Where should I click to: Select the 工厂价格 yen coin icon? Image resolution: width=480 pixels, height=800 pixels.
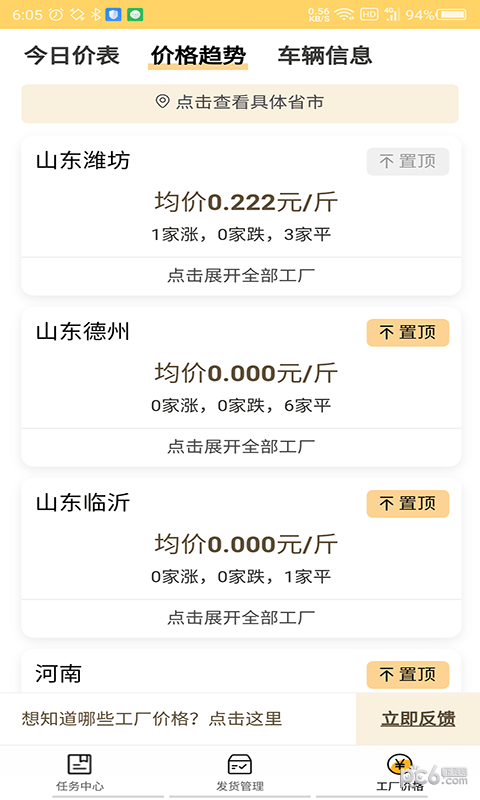pyautogui.click(x=399, y=764)
